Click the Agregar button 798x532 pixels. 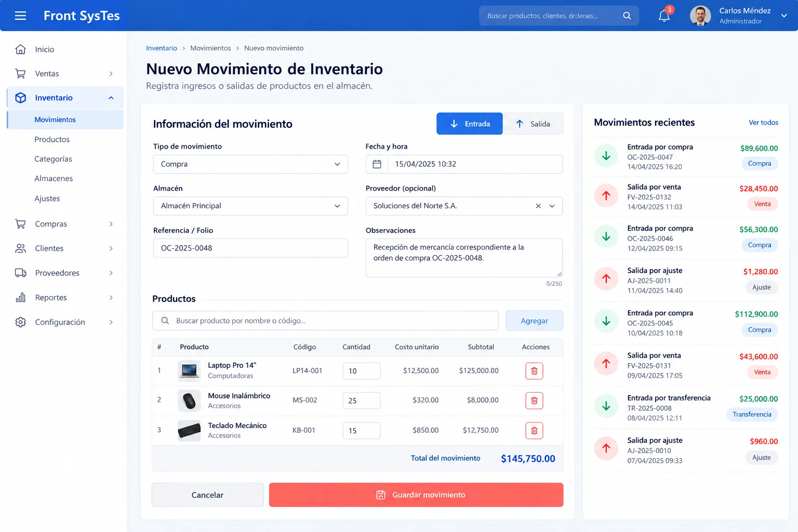click(x=535, y=321)
